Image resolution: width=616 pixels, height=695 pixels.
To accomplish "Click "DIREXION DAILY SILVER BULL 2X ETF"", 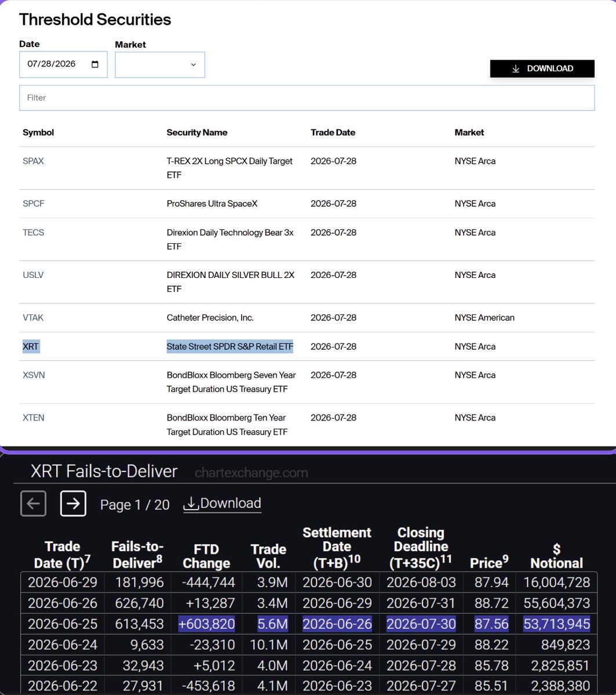I will tap(231, 282).
